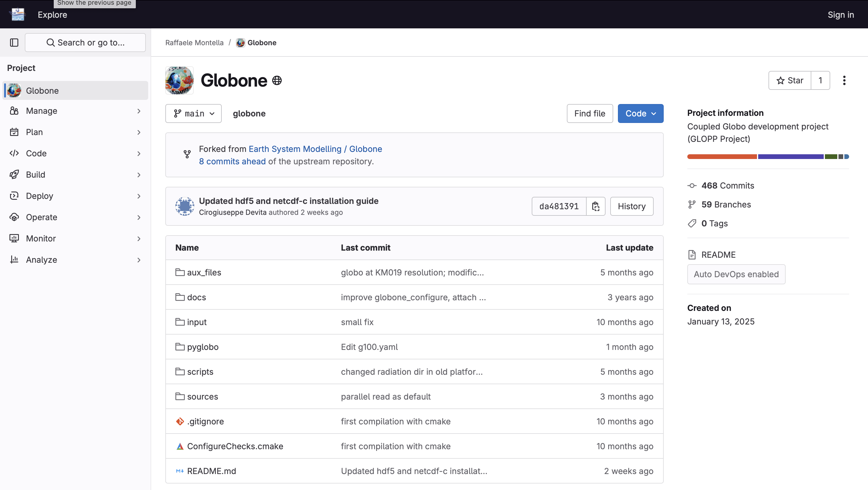868x490 pixels.
Task: Expand the Code sidebar menu
Action: (x=76, y=153)
